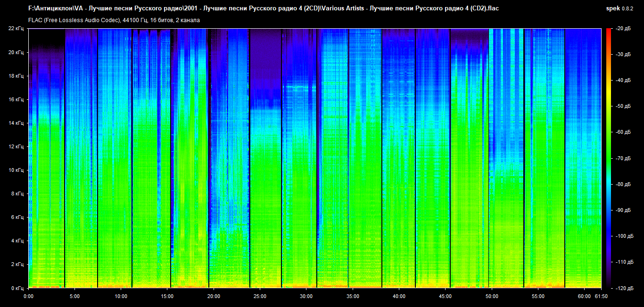Click the 16 кГц frequency axis label

[16, 99]
